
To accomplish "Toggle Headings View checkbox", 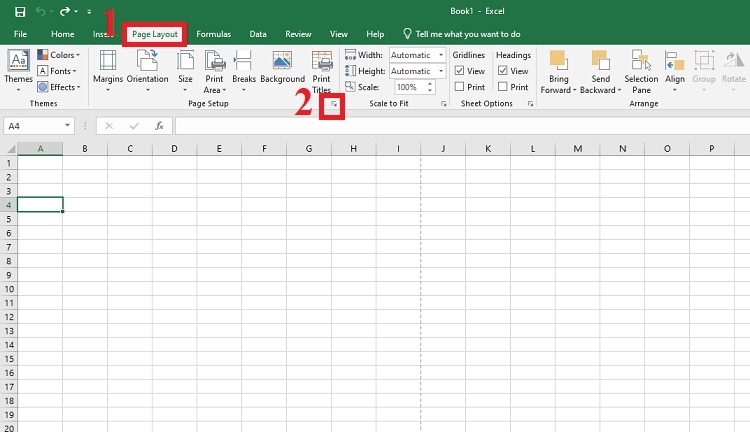I will pyautogui.click(x=503, y=71).
